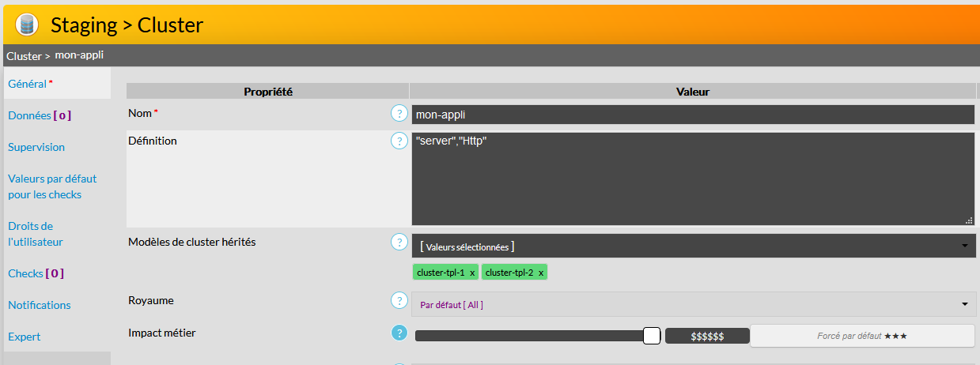Click inside the Définition text area
Viewport: 980px width, 365px height.
[x=692, y=179]
